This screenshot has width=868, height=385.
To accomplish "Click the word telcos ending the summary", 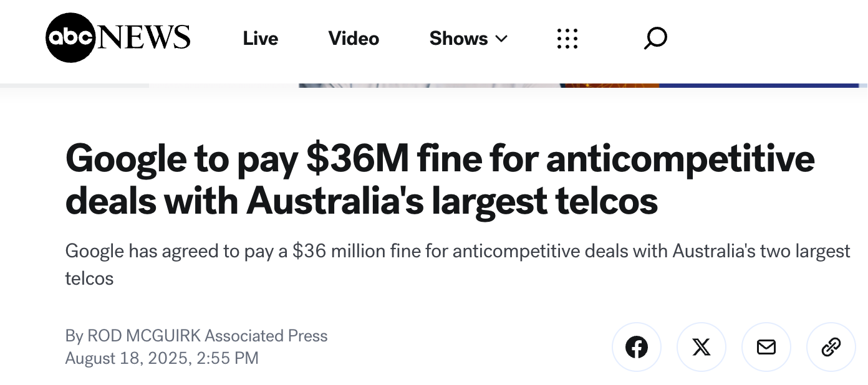I will (x=89, y=278).
